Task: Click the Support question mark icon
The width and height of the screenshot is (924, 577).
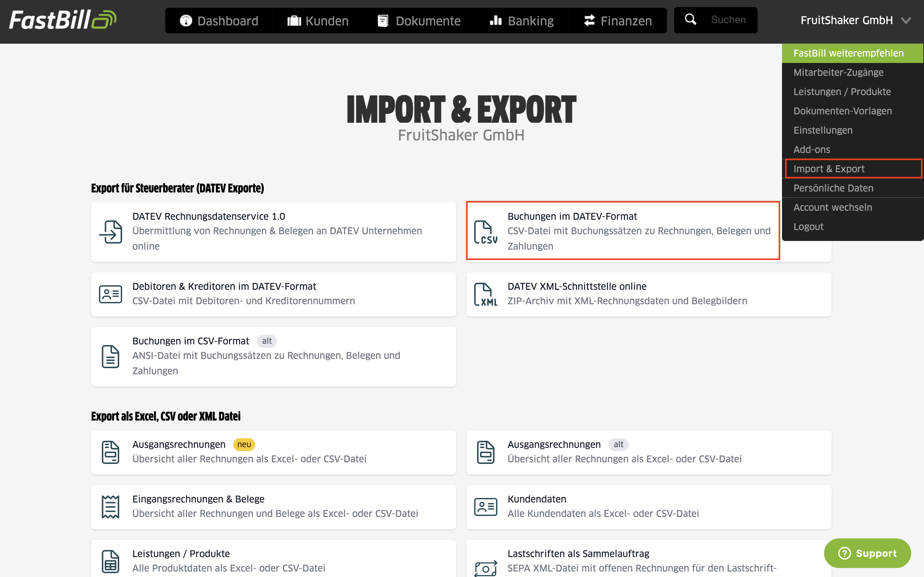Action: [x=845, y=553]
